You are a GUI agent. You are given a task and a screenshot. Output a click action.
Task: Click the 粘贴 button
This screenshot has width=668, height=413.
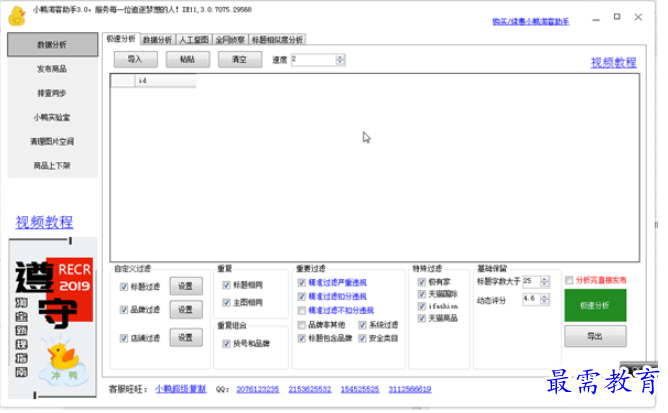click(188, 60)
